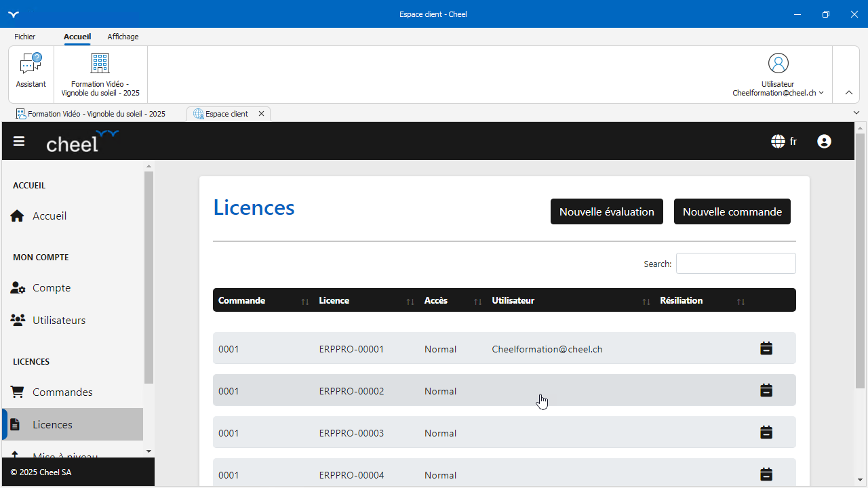This screenshot has width=868, height=488.
Task: Click Nouvelle évaluation button
Action: [607, 211]
